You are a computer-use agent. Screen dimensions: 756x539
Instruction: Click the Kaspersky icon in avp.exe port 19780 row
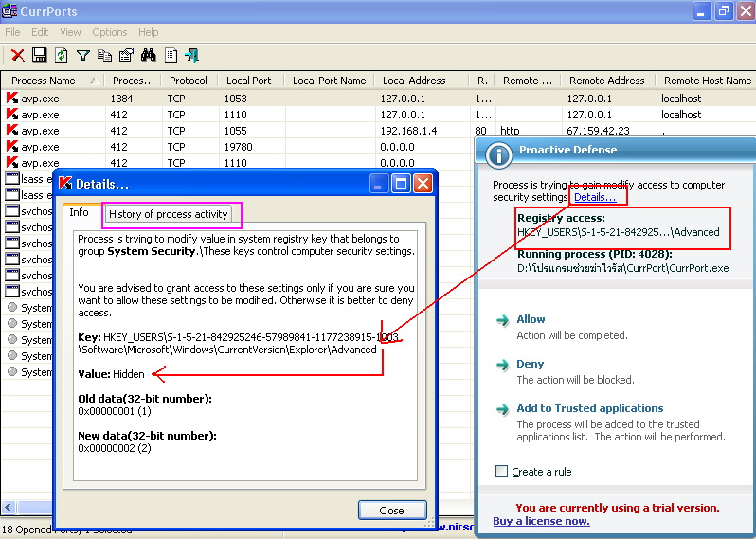point(12,147)
